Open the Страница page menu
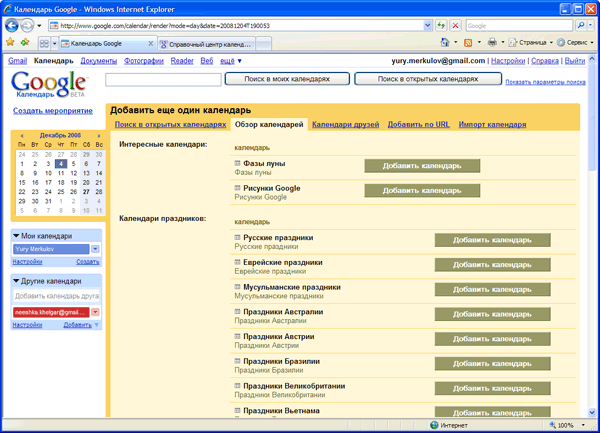 coord(531,42)
